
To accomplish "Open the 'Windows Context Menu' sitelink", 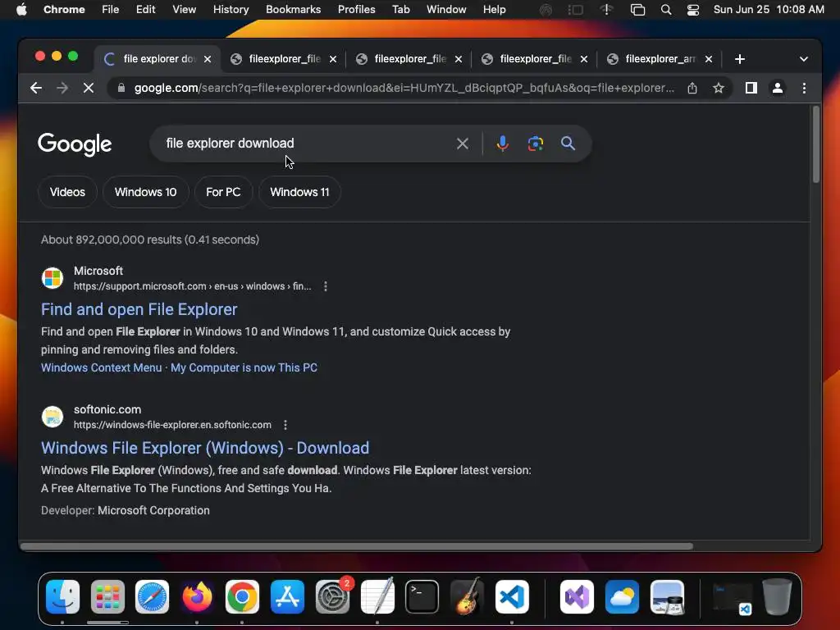I will [x=101, y=368].
